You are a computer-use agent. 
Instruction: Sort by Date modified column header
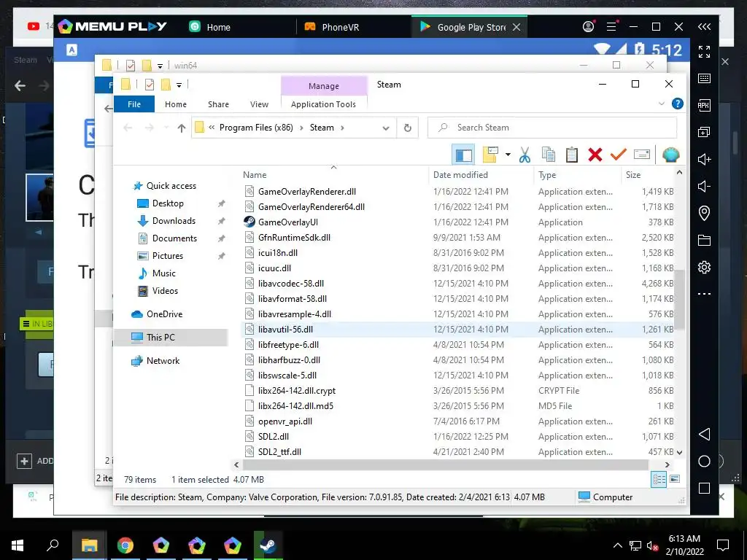(x=481, y=175)
